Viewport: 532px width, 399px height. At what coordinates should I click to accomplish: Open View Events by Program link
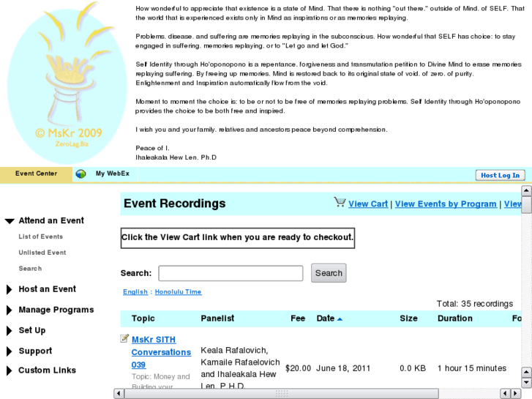pos(446,204)
